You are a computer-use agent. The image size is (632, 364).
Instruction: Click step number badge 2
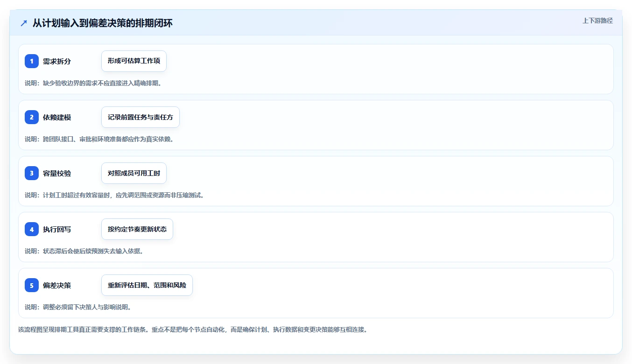click(32, 117)
